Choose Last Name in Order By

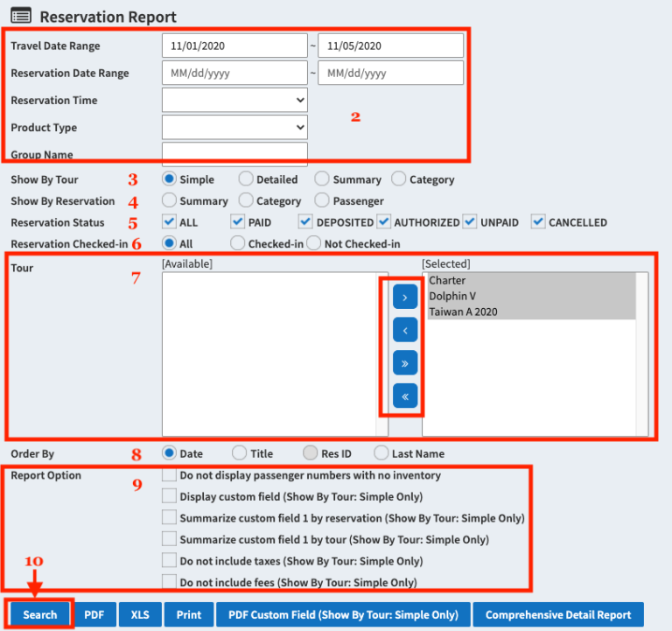tap(381, 453)
